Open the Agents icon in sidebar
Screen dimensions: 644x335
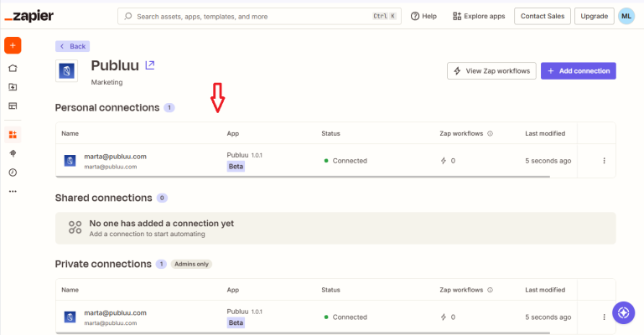(x=13, y=153)
